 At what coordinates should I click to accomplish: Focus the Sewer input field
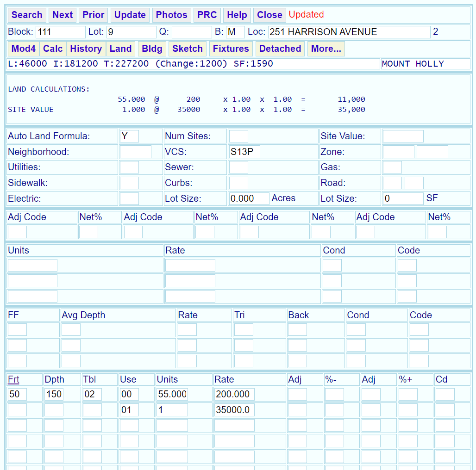238,167
